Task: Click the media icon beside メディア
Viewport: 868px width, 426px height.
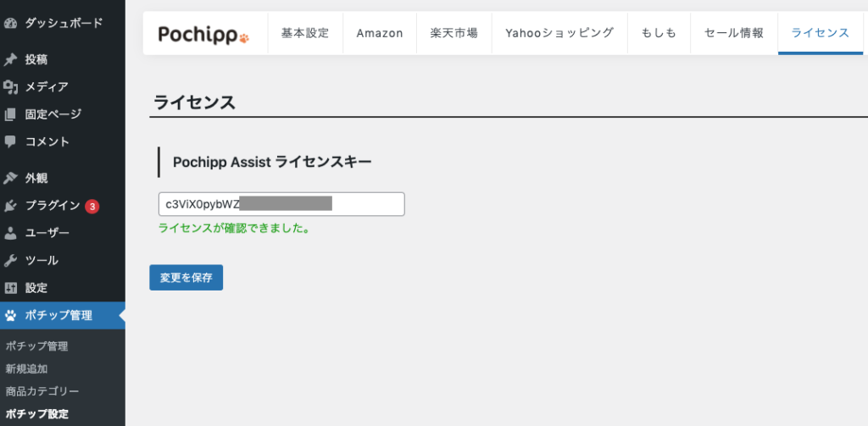Action: tap(10, 87)
